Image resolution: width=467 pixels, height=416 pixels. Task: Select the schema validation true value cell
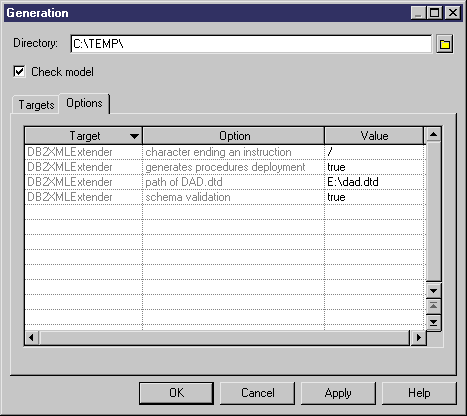point(374,197)
